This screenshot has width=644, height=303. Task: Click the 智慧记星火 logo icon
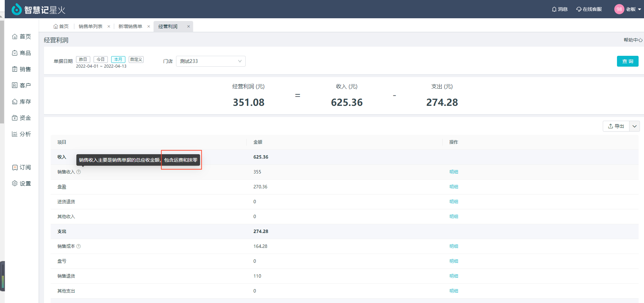tap(16, 9)
